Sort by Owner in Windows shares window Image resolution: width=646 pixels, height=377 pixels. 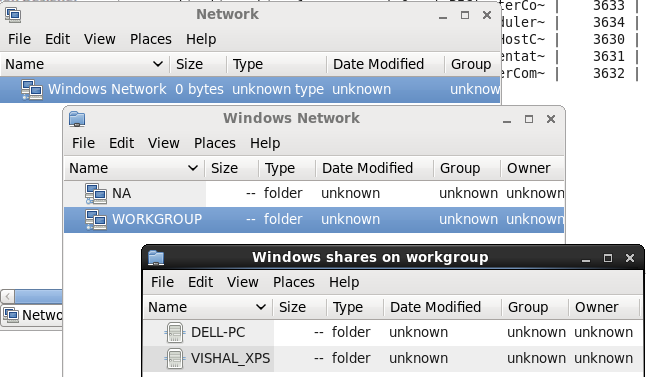pos(604,307)
